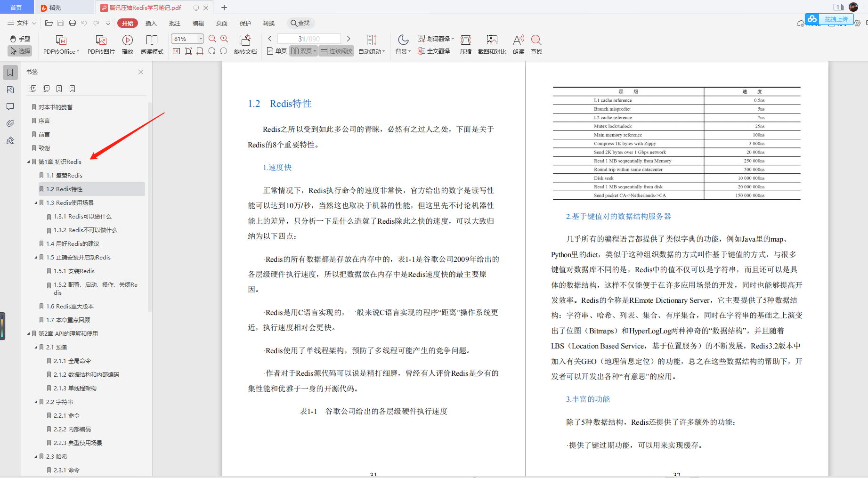Collapse 第1章 初识Redis tree node

pyautogui.click(x=28, y=162)
